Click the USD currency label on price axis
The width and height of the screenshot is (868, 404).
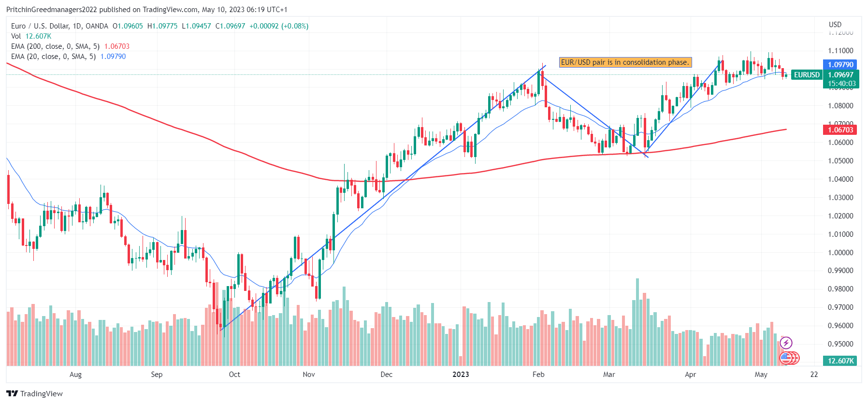point(835,25)
